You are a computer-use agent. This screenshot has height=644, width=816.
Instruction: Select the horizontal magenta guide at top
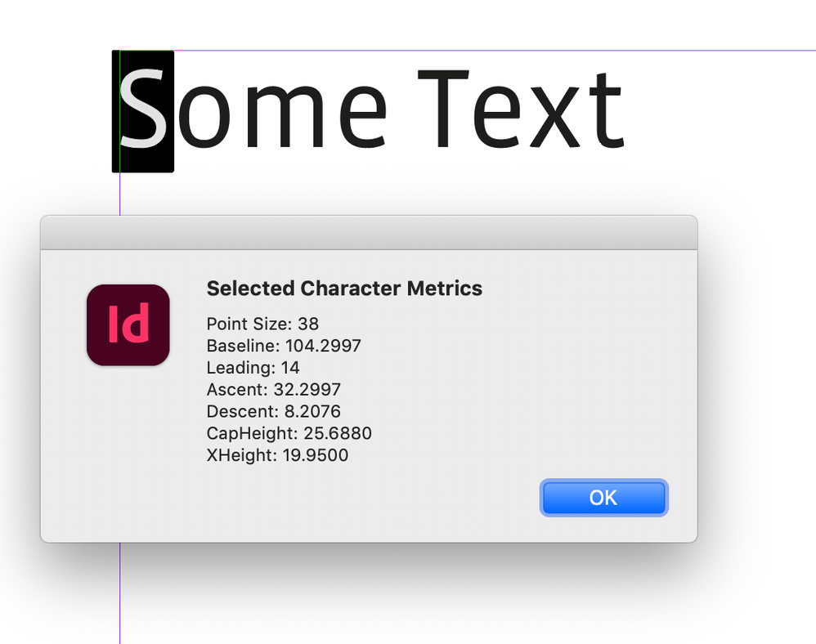pos(491,51)
